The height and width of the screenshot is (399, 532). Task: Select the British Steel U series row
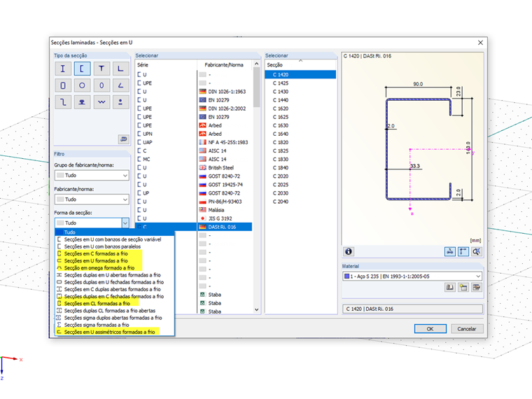(x=194, y=167)
